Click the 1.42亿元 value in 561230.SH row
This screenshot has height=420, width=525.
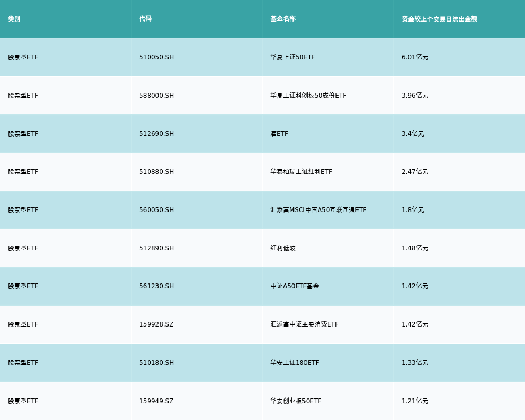click(415, 286)
